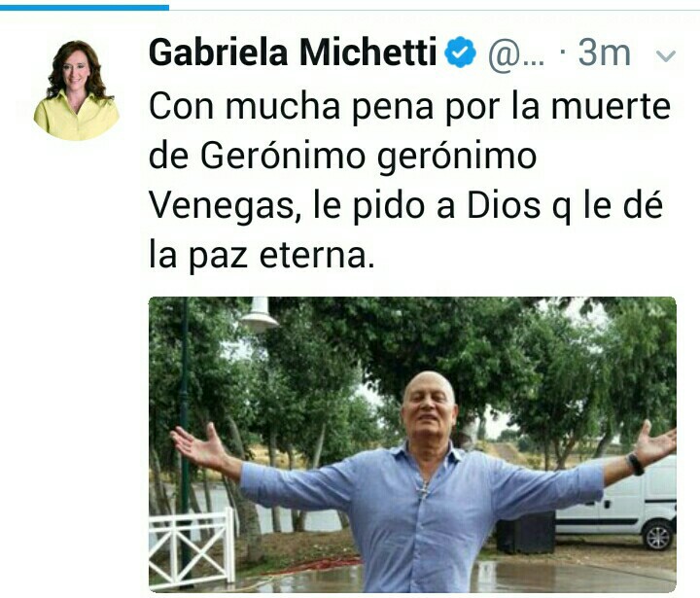
Task: Click the cross pendant on the man's shirt
Action: pyautogui.click(x=423, y=491)
